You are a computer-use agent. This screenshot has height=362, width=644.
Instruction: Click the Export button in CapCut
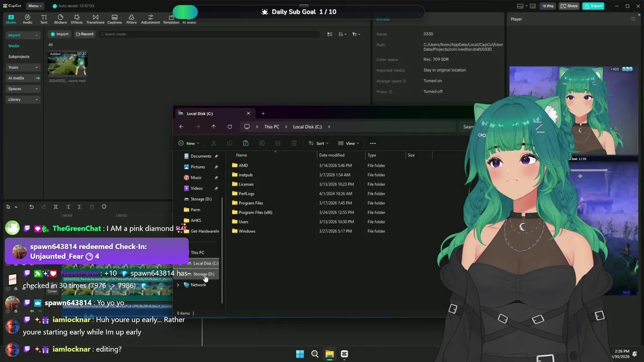tap(593, 6)
